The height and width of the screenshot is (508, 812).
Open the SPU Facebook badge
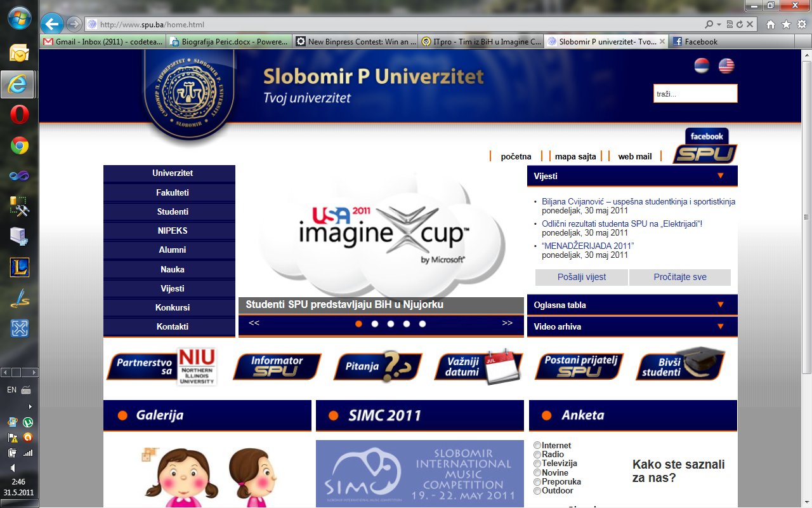(705, 147)
